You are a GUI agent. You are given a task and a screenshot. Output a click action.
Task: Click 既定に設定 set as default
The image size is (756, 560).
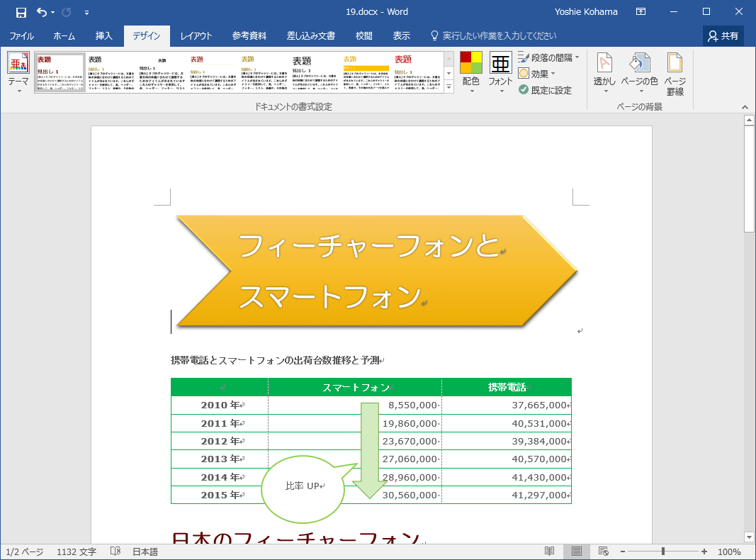545,90
